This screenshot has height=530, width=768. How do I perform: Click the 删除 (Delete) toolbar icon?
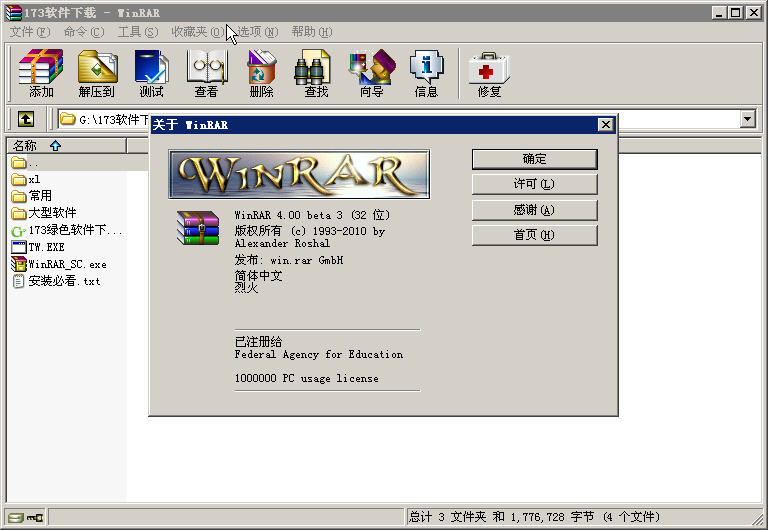tap(261, 73)
